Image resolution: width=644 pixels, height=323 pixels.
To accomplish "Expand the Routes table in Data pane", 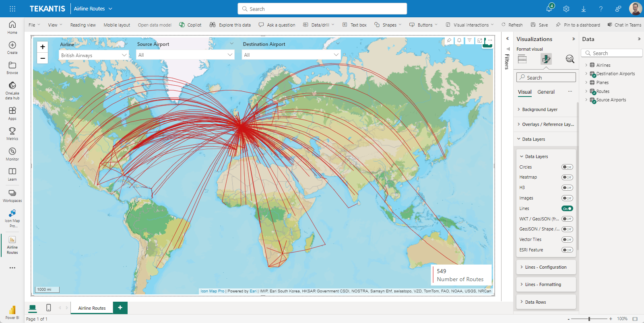I will click(x=586, y=91).
